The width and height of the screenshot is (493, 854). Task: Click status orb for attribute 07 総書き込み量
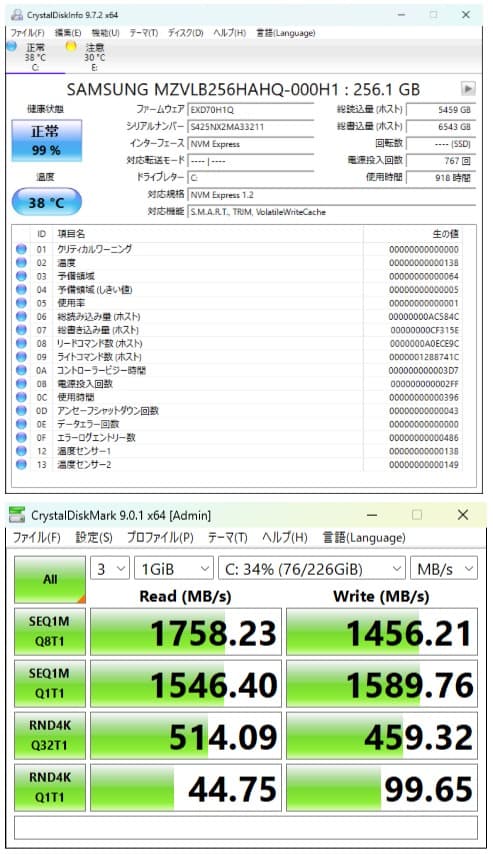[x=21, y=330]
